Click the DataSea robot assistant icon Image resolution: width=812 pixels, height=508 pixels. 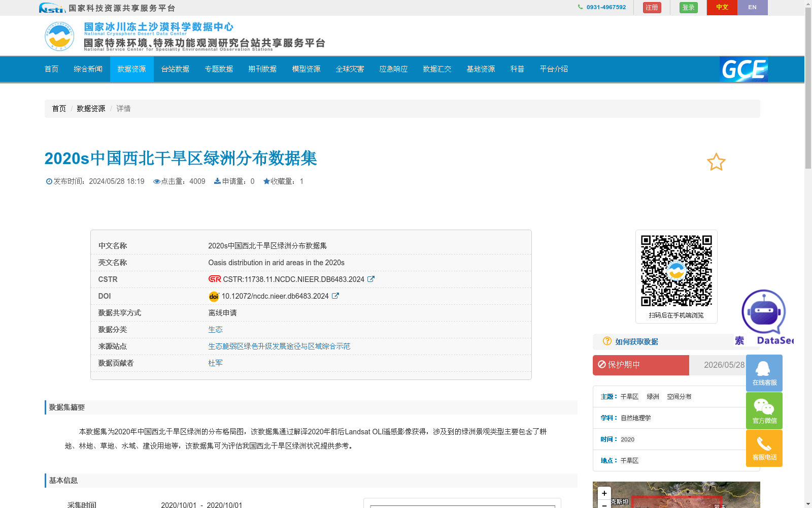763,312
